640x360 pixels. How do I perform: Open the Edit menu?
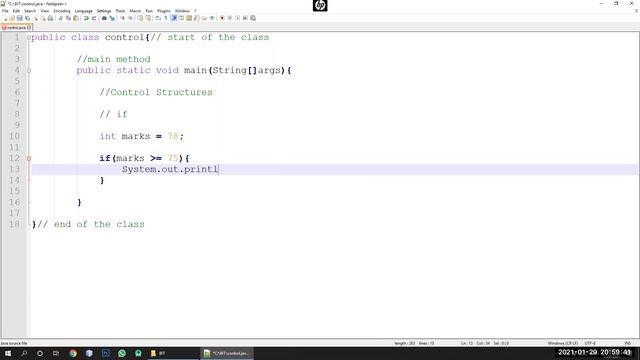point(16,11)
